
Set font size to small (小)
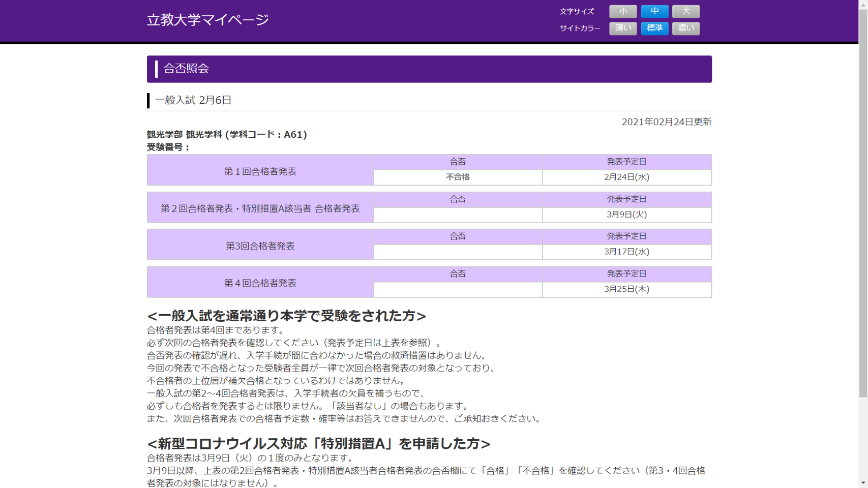click(623, 11)
